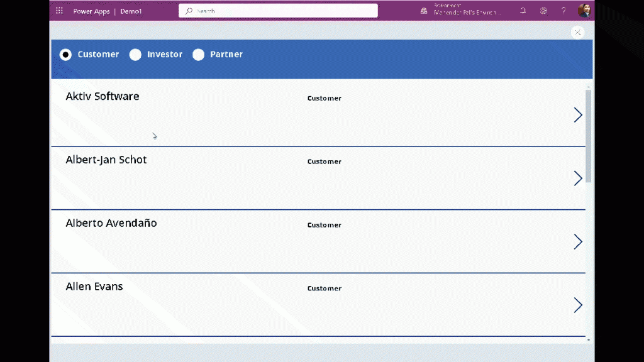
Task: Click Customer label in Allen Evans row
Action: (x=325, y=288)
